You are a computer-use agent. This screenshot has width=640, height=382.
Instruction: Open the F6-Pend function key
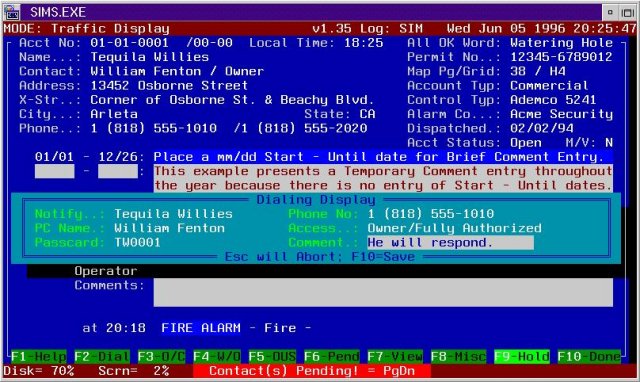click(x=331, y=356)
